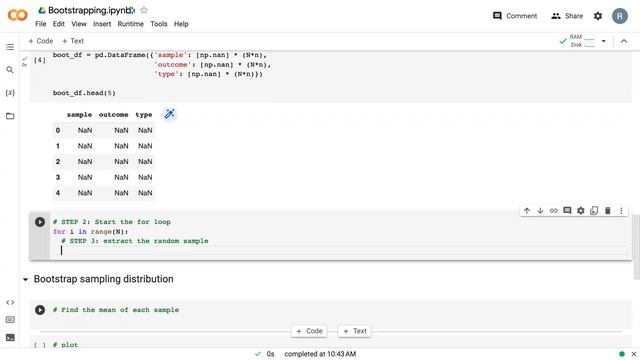Screen dimensions: 640x360
Task: Open the Help menu
Action: (181, 24)
